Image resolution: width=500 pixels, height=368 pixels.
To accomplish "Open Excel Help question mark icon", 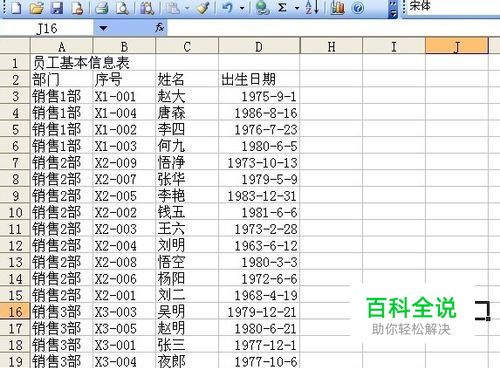I will (x=358, y=8).
